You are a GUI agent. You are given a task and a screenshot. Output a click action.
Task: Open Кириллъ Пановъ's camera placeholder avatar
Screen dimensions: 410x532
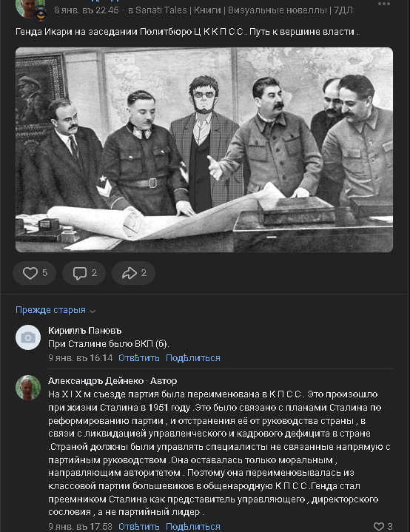tap(28, 337)
